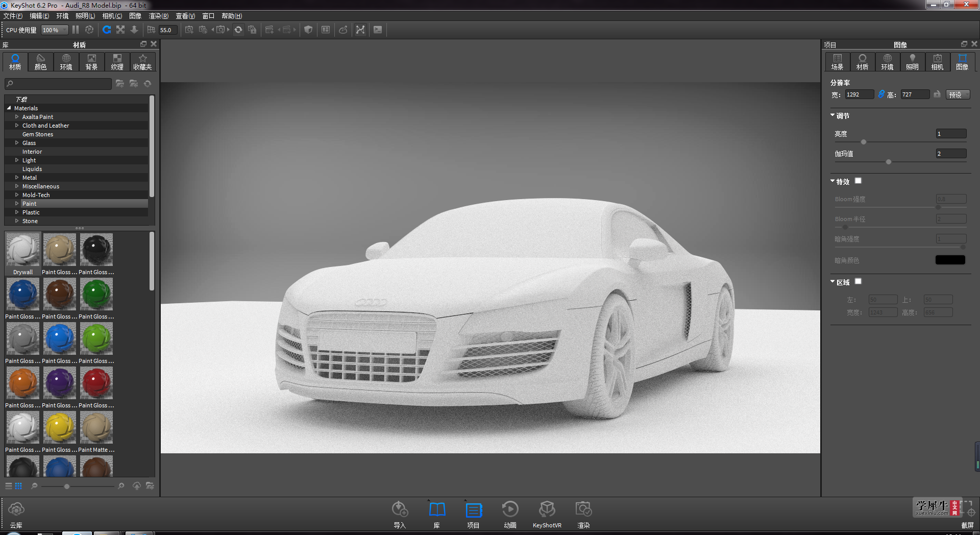Collapse the 特效 section arrow

click(832, 181)
